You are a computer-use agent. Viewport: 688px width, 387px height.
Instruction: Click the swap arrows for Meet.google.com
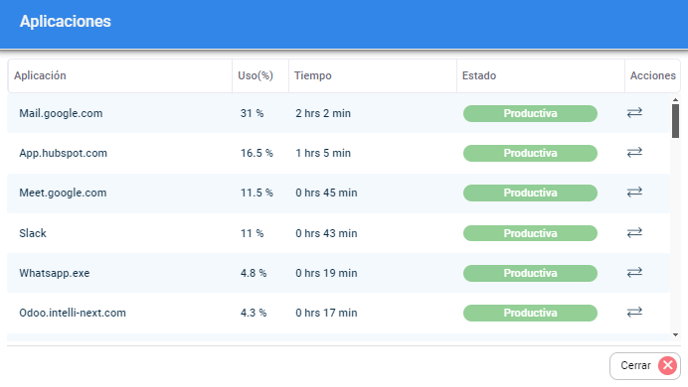point(634,192)
